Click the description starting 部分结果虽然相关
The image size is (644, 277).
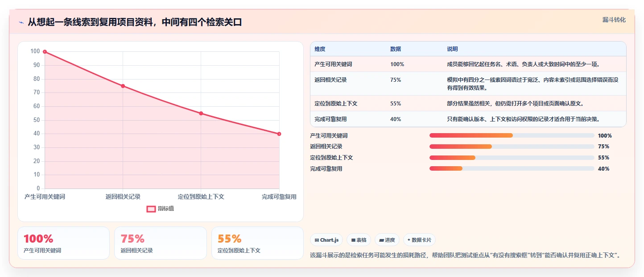coord(515,104)
